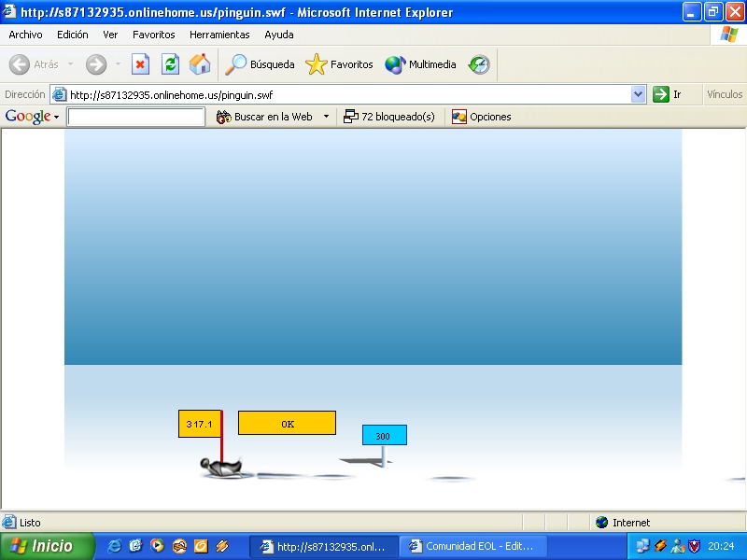Viewport: 747px width, 560px height.
Task: Click the Inicio start button
Action: [47, 546]
